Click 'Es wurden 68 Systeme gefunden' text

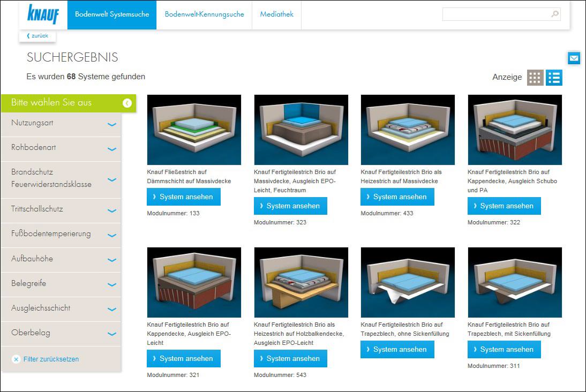click(x=86, y=77)
